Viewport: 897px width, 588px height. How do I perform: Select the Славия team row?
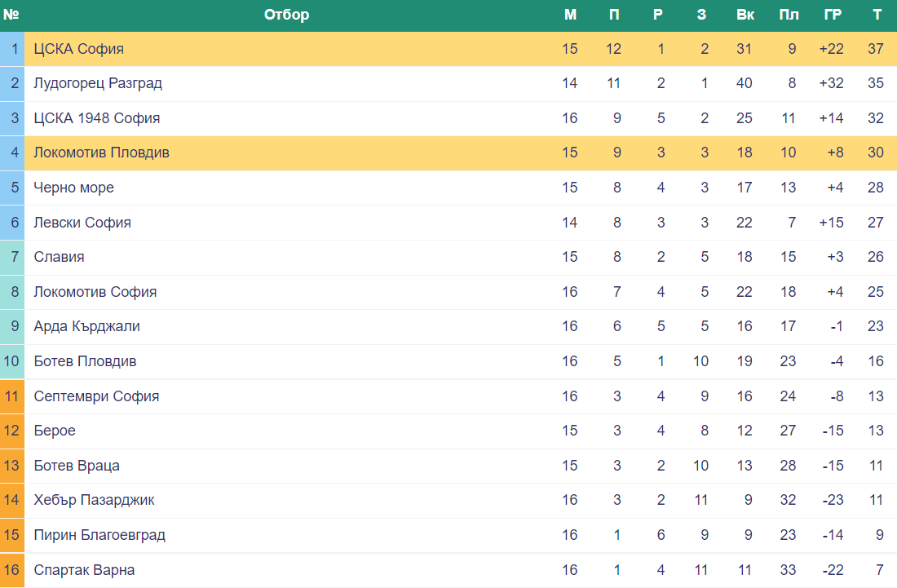[448, 258]
